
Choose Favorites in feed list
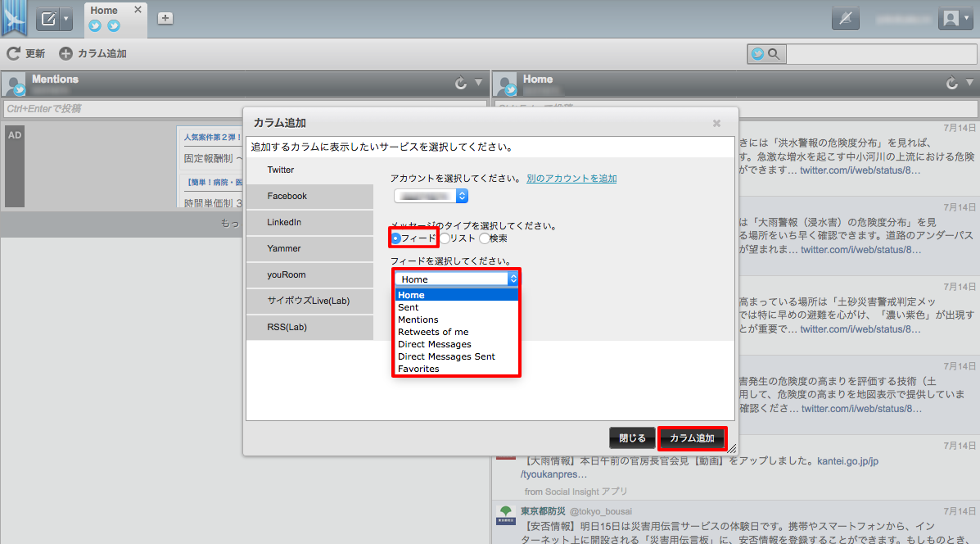[456, 369]
